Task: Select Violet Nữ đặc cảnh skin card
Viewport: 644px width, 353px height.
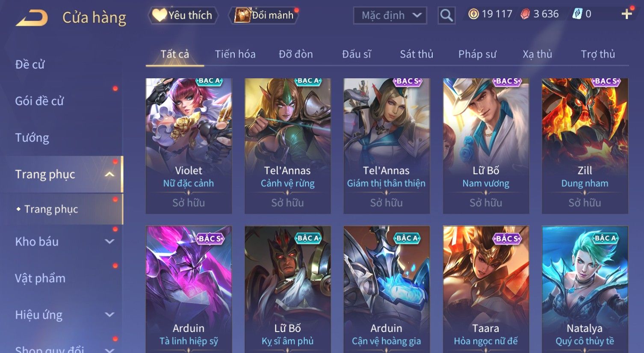Action: coord(189,146)
